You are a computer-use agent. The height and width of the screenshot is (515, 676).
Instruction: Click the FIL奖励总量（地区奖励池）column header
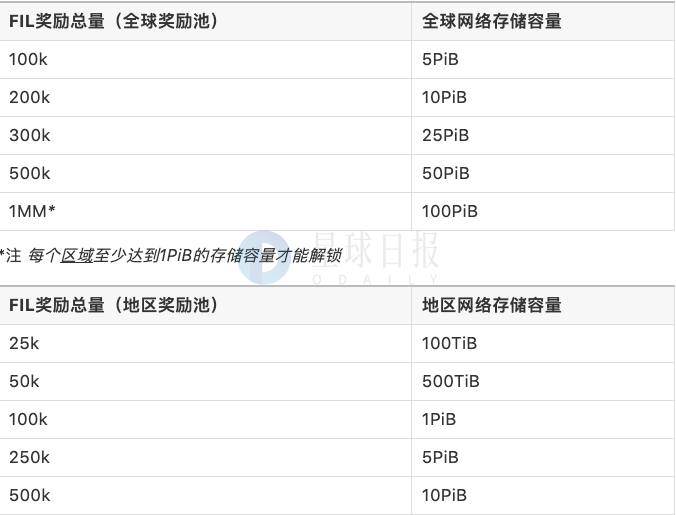(x=115, y=305)
